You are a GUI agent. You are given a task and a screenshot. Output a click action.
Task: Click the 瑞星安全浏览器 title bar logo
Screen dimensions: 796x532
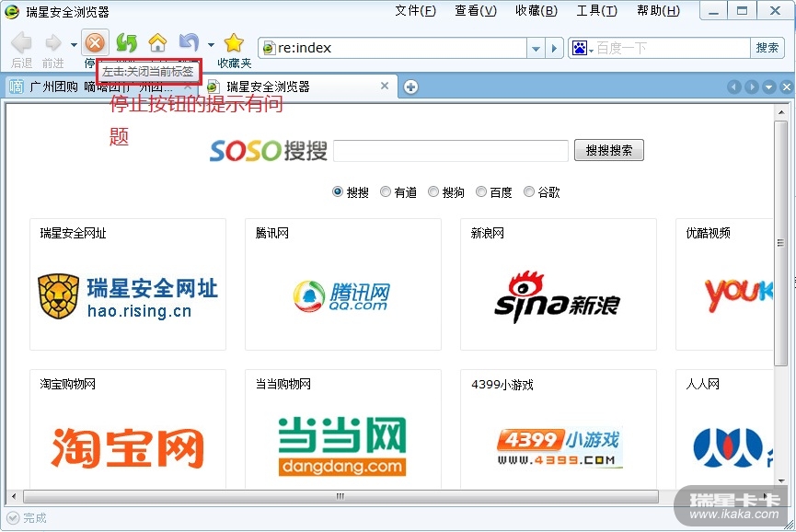click(x=12, y=11)
